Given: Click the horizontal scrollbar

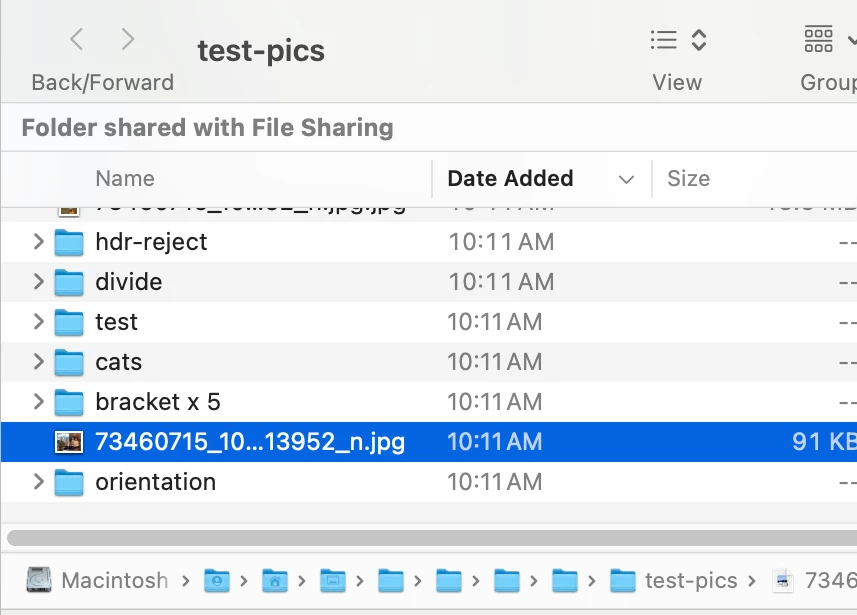Looking at the screenshot, I should [430, 538].
